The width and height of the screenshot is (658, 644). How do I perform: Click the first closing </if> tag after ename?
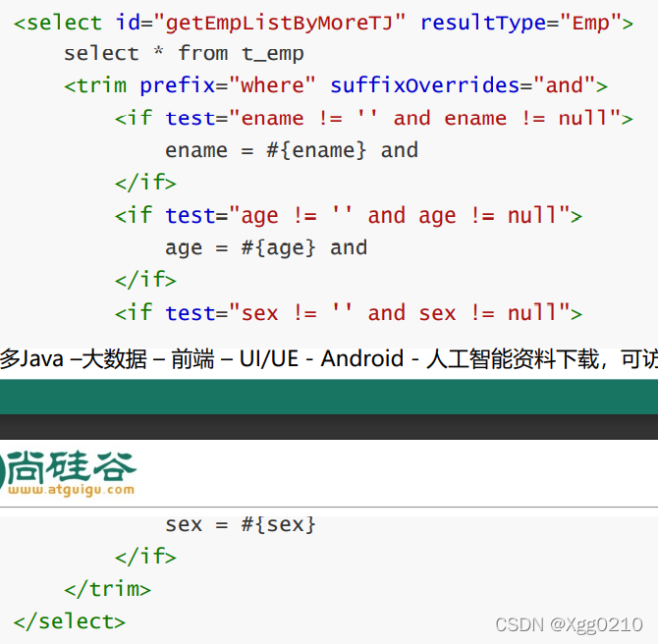point(145,183)
